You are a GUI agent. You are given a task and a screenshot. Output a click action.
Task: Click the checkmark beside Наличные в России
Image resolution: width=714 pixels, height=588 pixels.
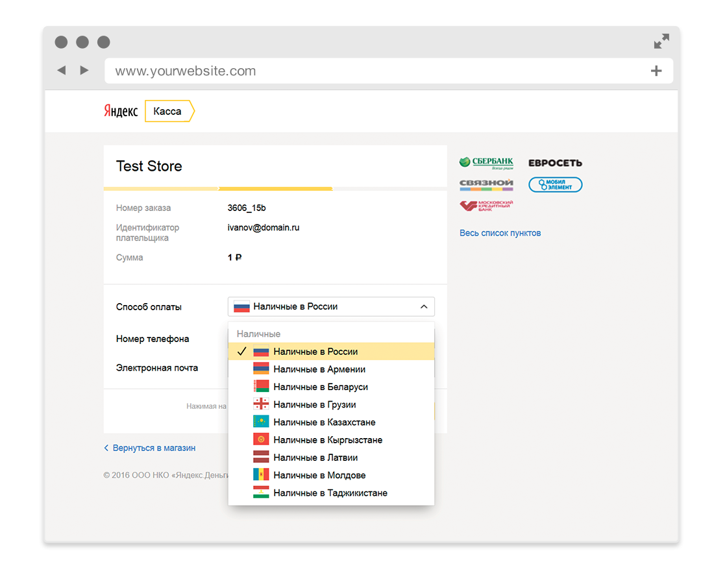tap(242, 352)
